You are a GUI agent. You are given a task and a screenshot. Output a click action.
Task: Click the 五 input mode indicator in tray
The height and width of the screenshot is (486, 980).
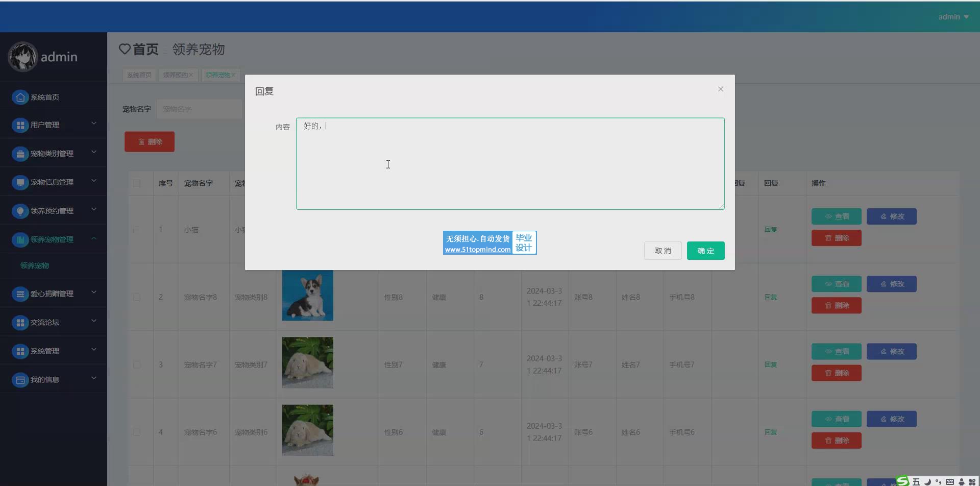coord(916,482)
